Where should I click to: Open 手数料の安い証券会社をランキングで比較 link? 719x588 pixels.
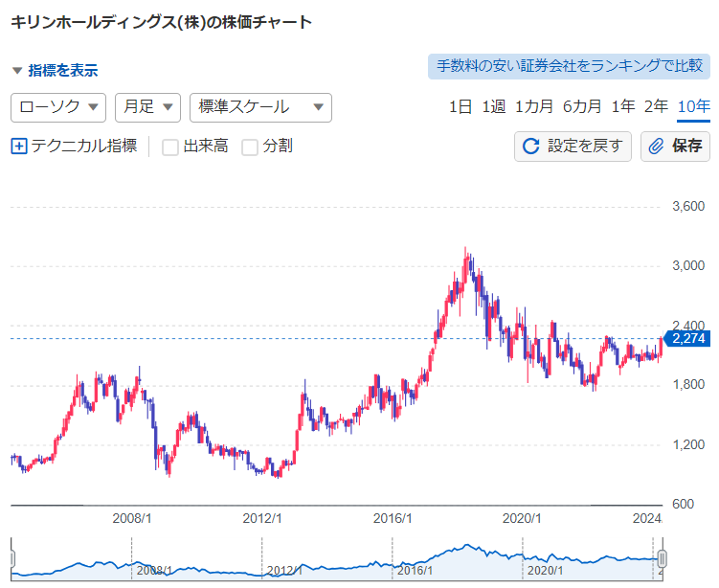pos(569,66)
